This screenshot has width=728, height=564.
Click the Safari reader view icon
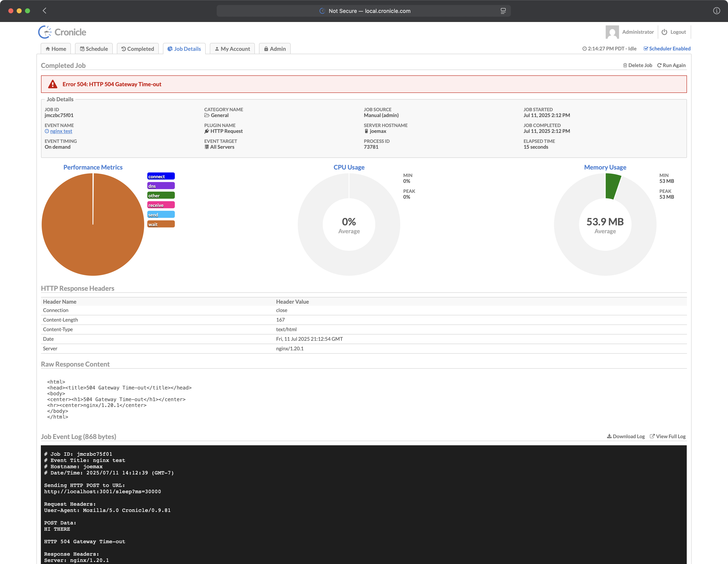point(503,11)
